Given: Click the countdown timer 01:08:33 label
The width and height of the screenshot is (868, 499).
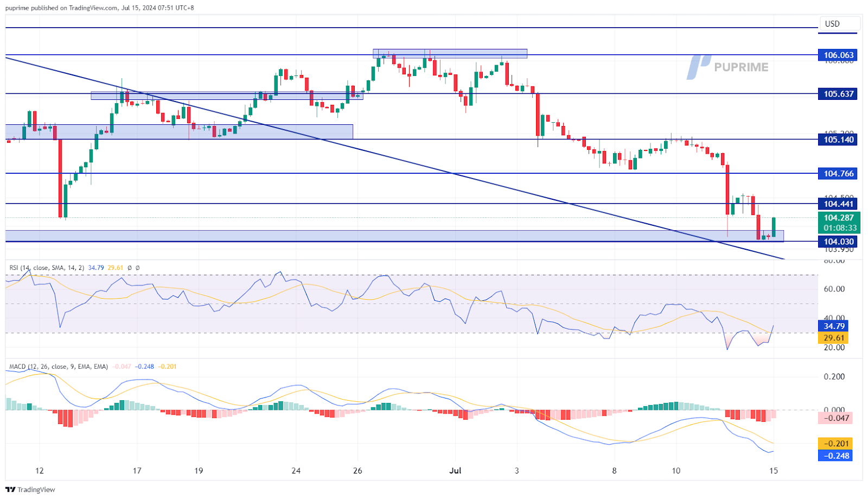Looking at the screenshot, I should [840, 228].
